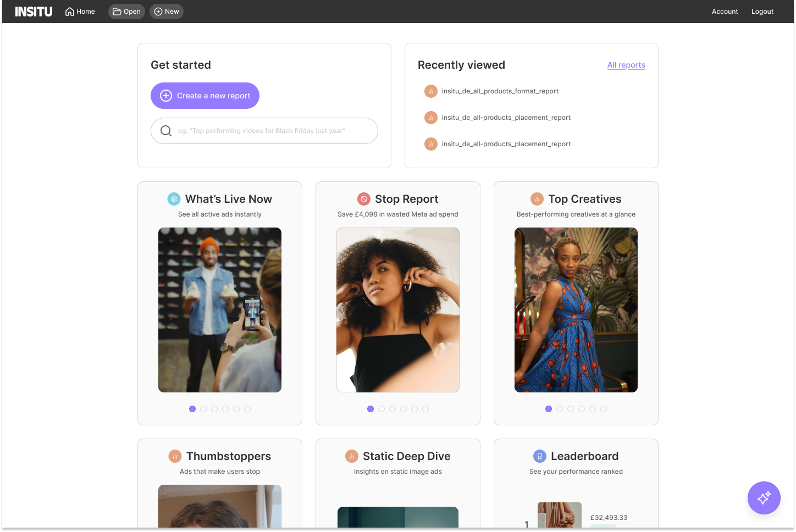The height and width of the screenshot is (532, 796).
Task: Select the first carousel dot under Stop Report
Action: pyautogui.click(x=371, y=409)
